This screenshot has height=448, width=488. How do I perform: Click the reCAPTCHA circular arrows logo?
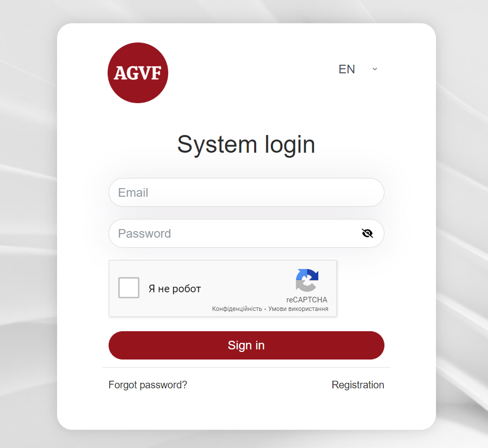tap(307, 280)
